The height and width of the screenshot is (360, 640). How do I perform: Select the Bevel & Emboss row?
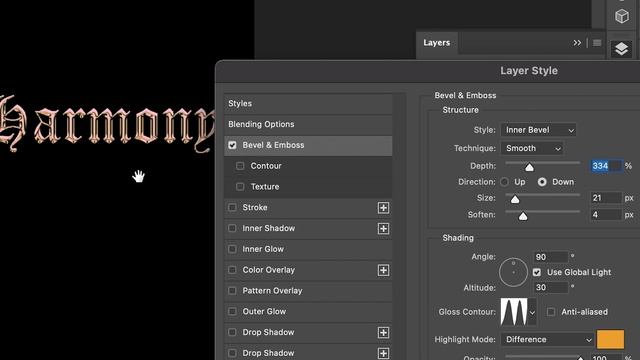click(x=308, y=145)
